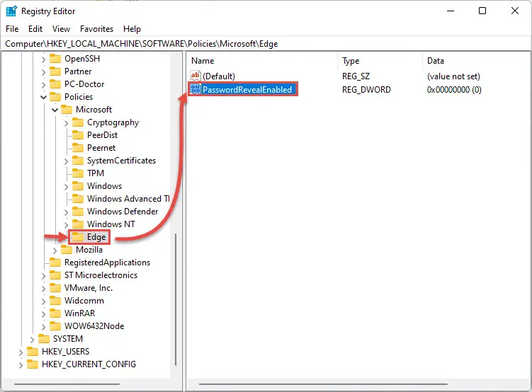Open the Help menu
This screenshot has height=392, width=532.
(x=132, y=29)
